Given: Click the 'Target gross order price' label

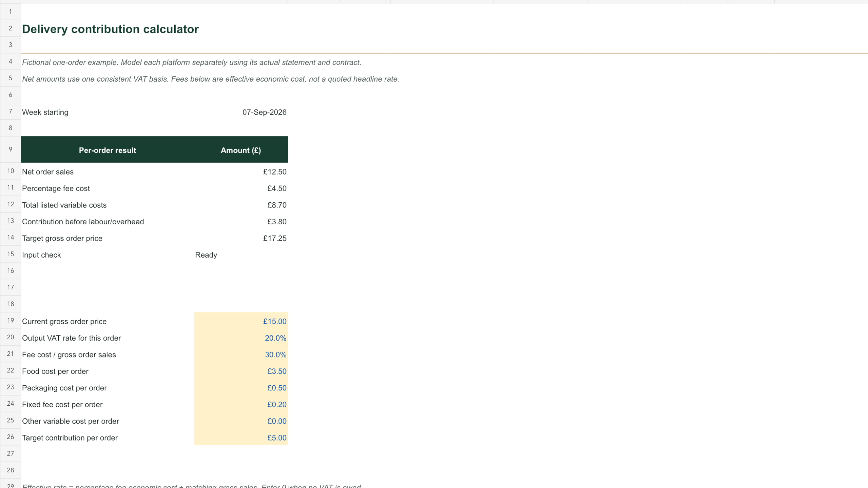Looking at the screenshot, I should 62,238.
